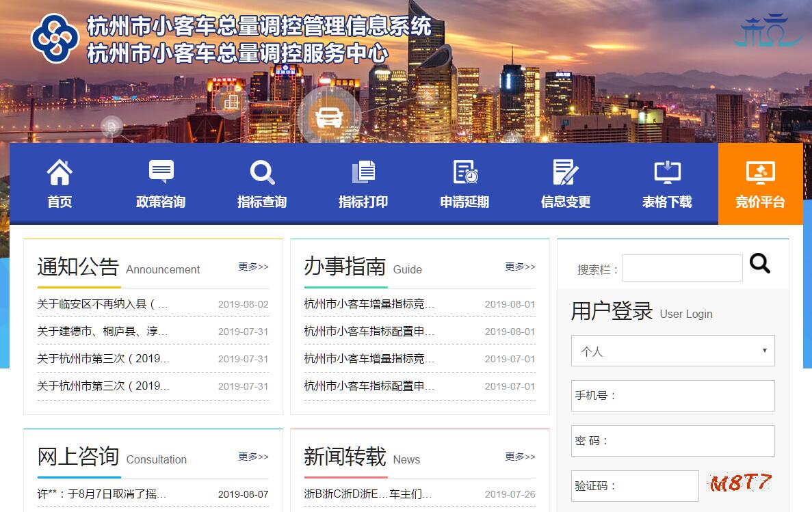812x512 pixels.
Task: Expand the 个人 user type dropdown
Action: [x=672, y=351]
